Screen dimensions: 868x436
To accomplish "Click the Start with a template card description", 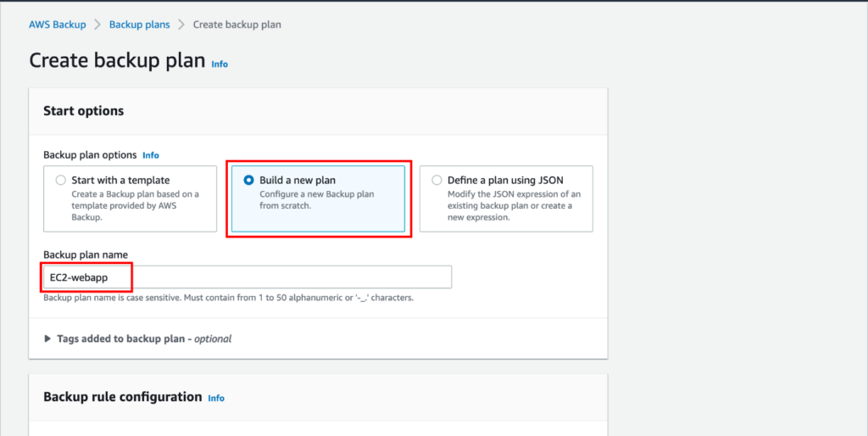I will (x=135, y=206).
